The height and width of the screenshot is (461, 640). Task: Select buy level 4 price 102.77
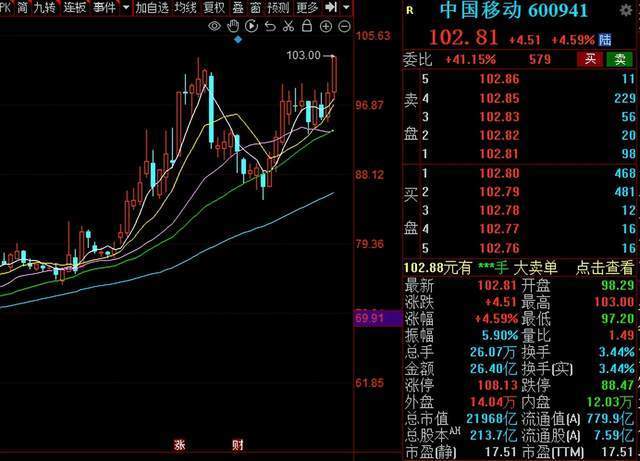(x=499, y=229)
